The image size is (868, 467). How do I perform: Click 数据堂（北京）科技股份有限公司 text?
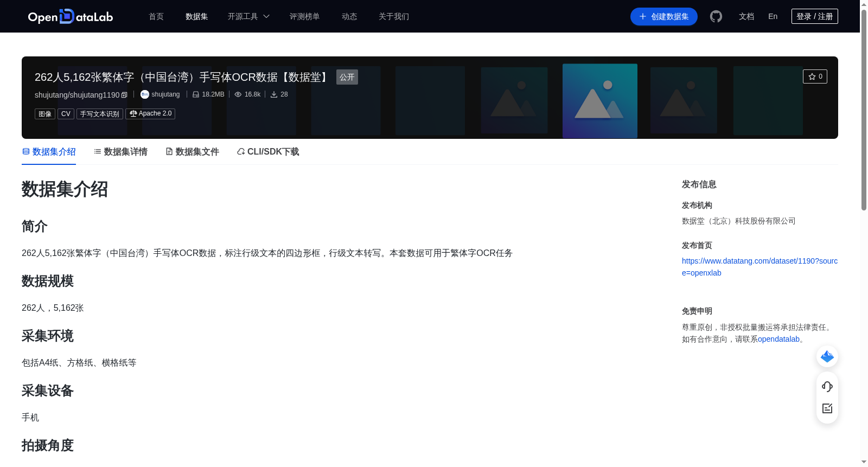pyautogui.click(x=738, y=221)
